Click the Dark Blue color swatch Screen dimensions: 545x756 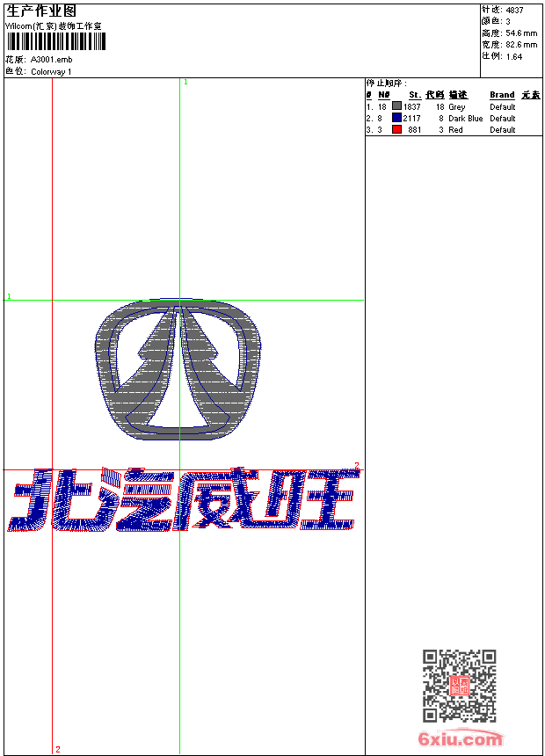(x=396, y=119)
